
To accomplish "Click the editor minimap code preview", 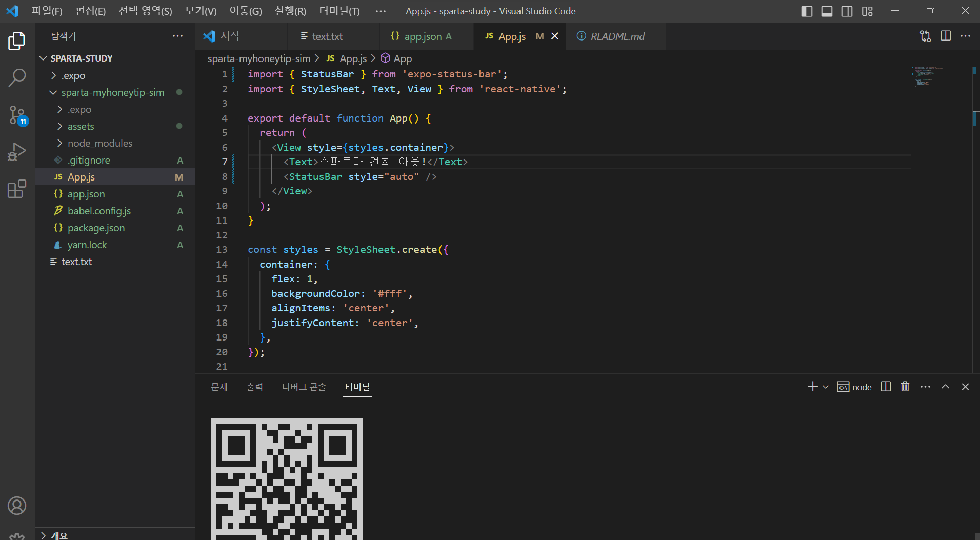I will pyautogui.click(x=928, y=76).
